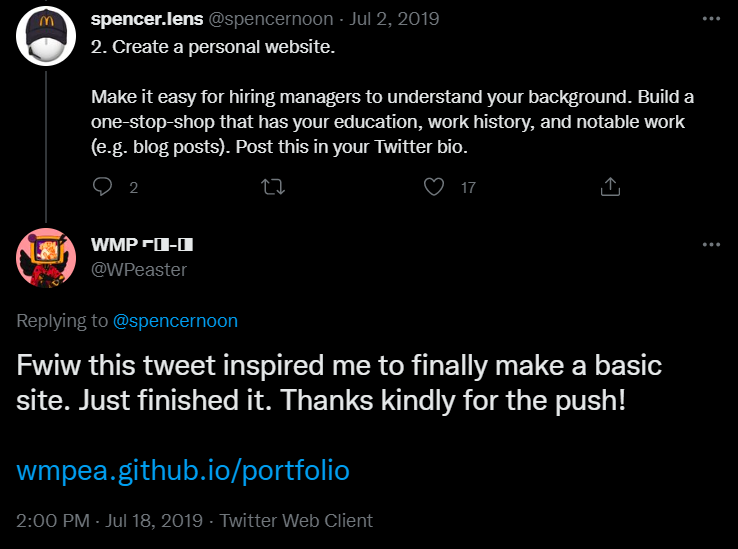Visit the spencer.lens display name profile

coord(145,19)
